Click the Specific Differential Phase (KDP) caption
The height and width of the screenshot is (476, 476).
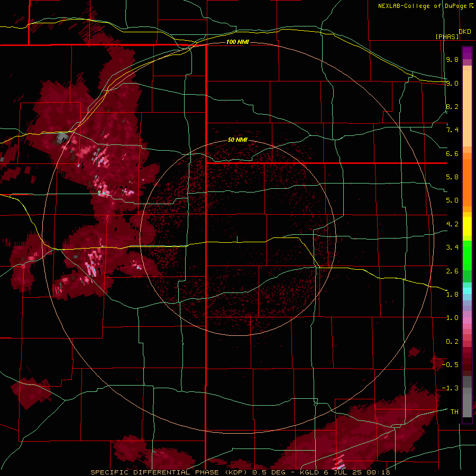(x=169, y=472)
